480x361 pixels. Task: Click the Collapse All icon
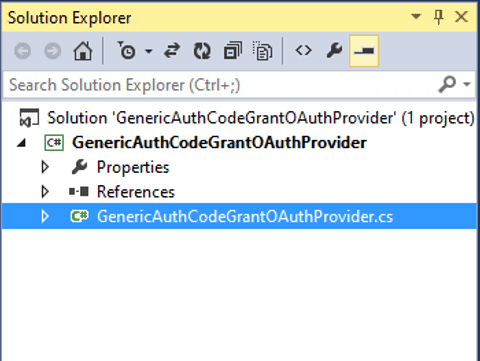pyautogui.click(x=233, y=51)
